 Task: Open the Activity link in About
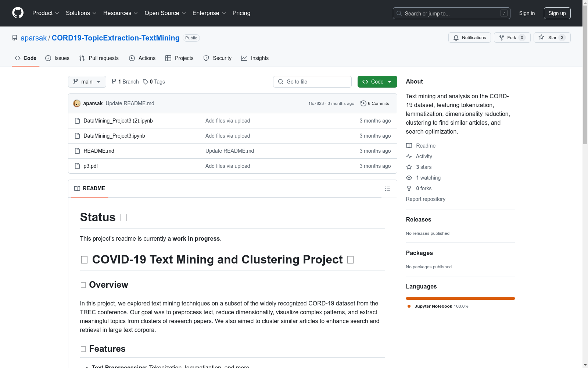click(x=419, y=156)
